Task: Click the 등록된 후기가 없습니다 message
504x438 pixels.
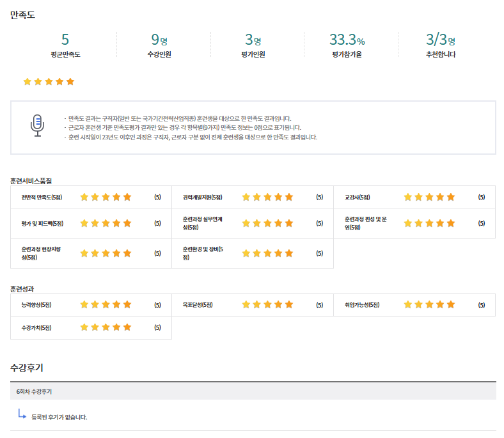Action: pos(59,417)
